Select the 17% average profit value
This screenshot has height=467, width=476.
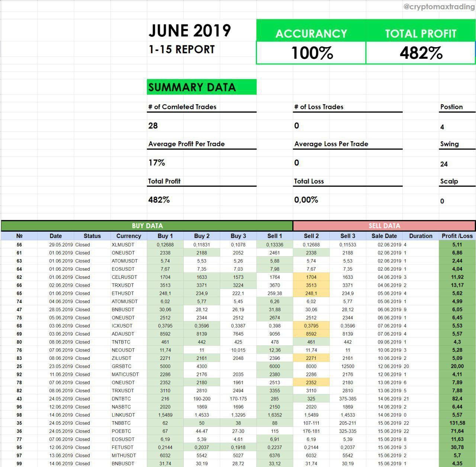157,162
